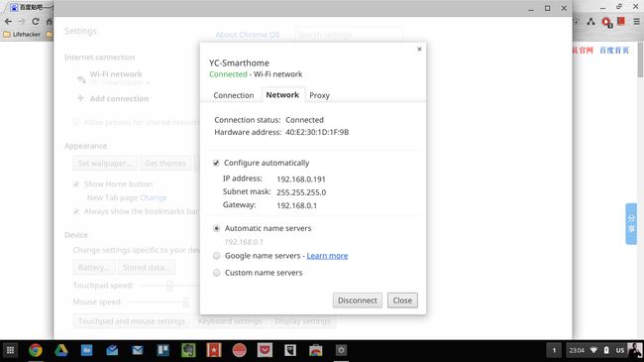Click the Close button in the dialog
The image size is (644, 362).
(x=402, y=301)
